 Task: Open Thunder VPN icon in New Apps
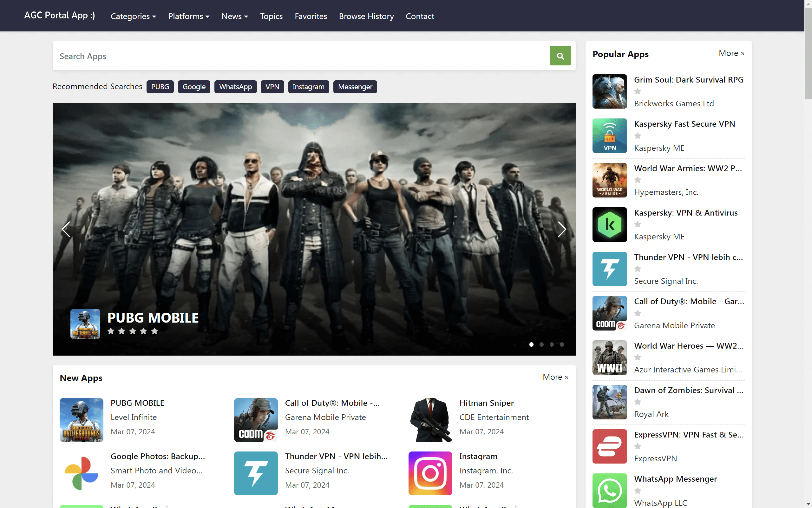tap(256, 473)
